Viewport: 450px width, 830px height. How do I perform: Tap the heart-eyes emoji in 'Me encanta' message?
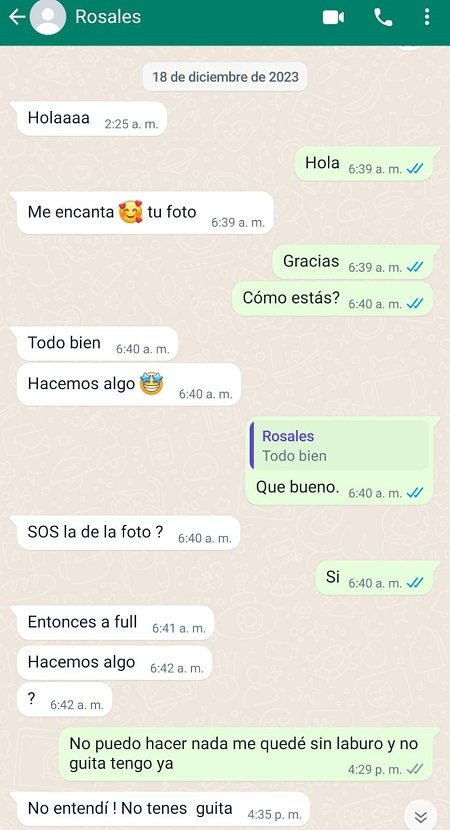130,212
